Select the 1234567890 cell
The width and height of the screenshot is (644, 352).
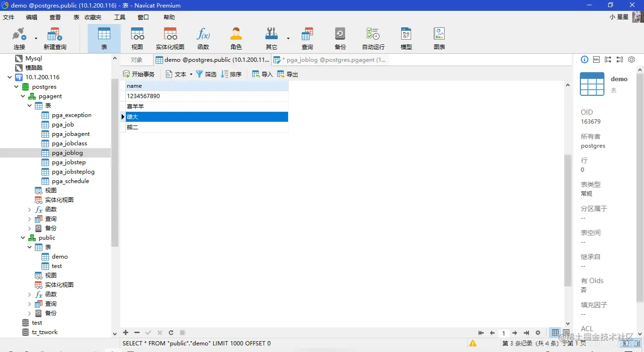[x=206, y=96]
